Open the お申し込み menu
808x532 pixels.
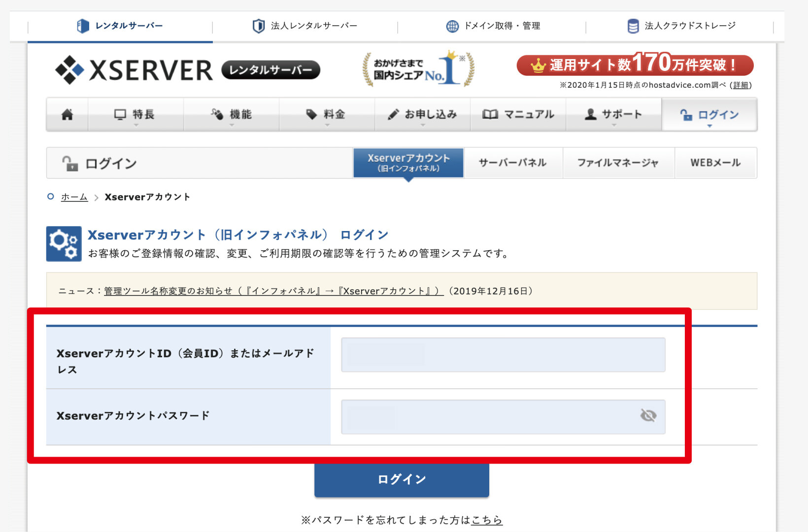422,115
